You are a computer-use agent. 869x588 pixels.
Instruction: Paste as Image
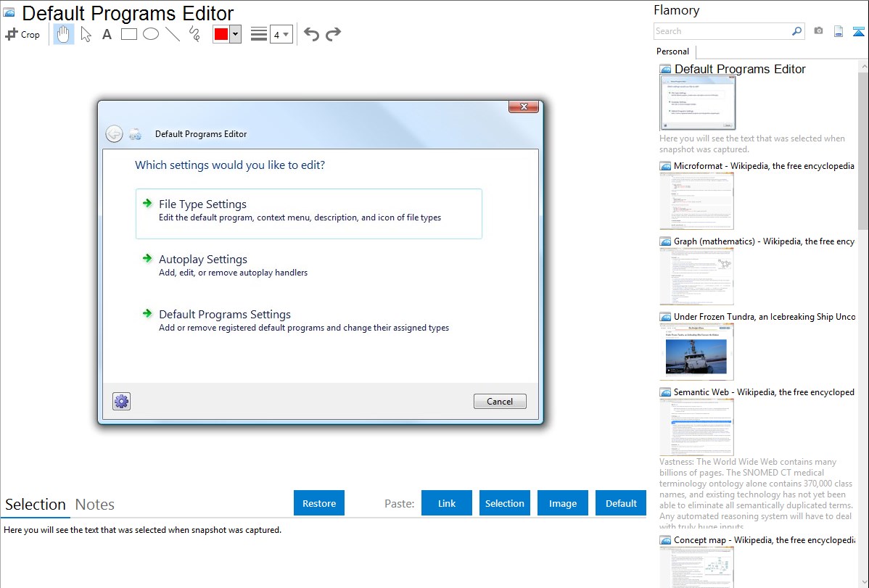(x=562, y=503)
